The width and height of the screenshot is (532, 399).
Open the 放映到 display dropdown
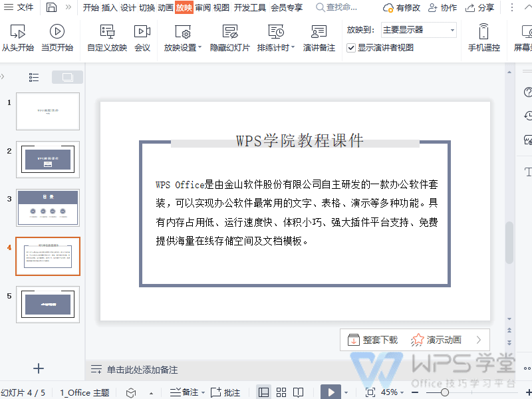(x=419, y=30)
